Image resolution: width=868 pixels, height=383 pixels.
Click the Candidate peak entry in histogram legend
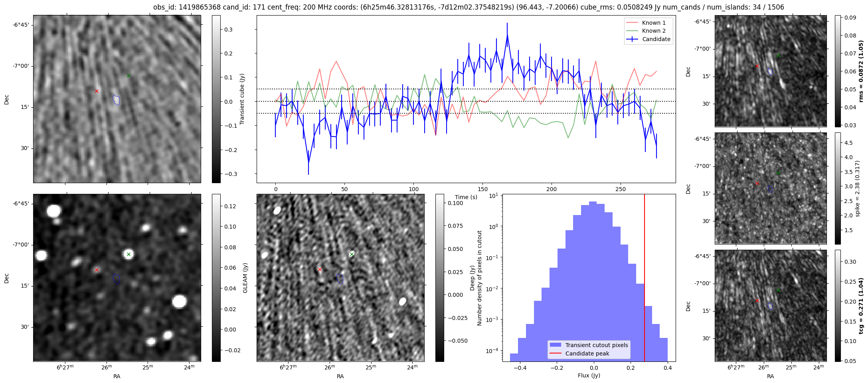tap(587, 353)
